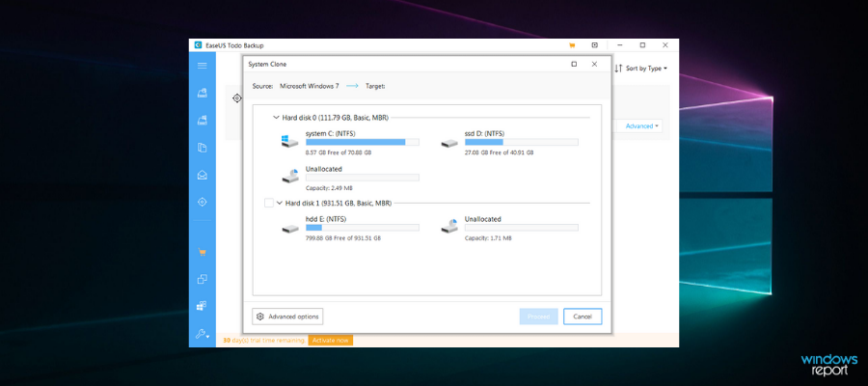Click '8.57 GB Free of 70.88 GB' text

pos(339,152)
